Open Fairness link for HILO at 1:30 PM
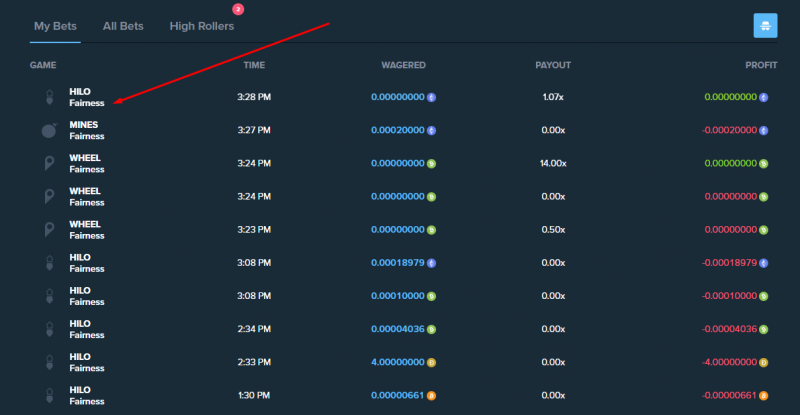 click(87, 402)
